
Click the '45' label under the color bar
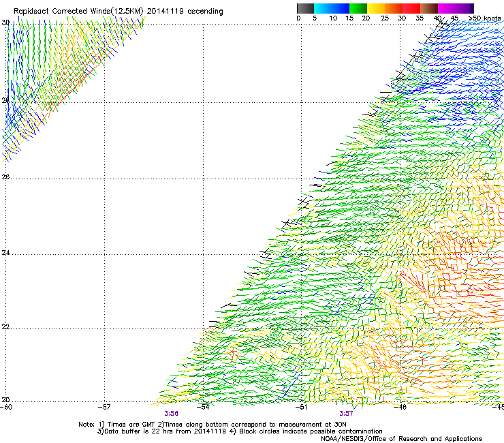(454, 18)
